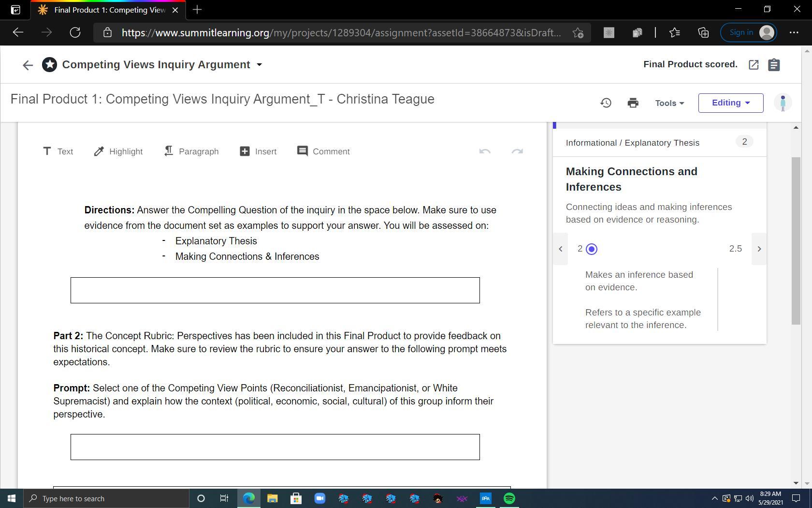
Task: Open version history clock icon
Action: pyautogui.click(x=606, y=103)
